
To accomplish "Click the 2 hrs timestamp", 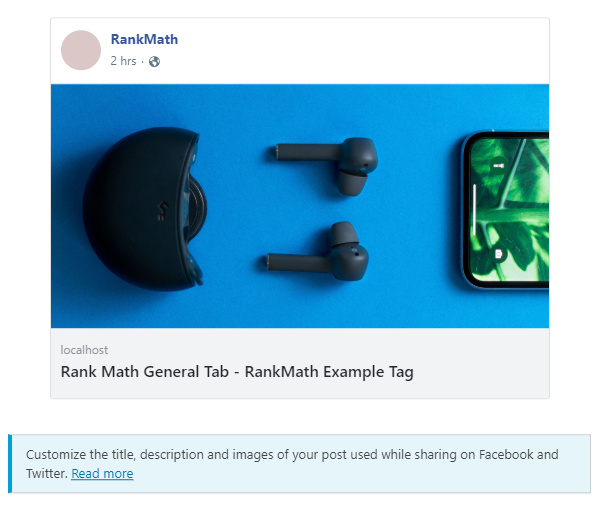I will (123, 61).
